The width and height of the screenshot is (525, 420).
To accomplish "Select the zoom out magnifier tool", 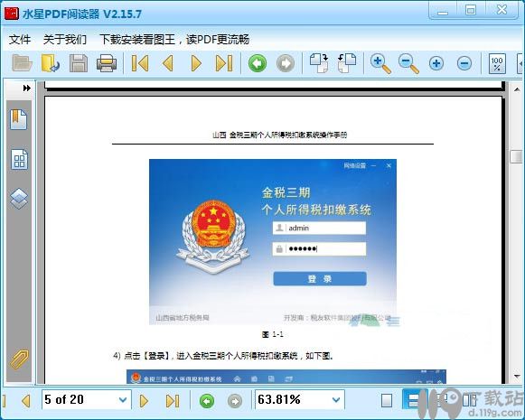I will 408,63.
